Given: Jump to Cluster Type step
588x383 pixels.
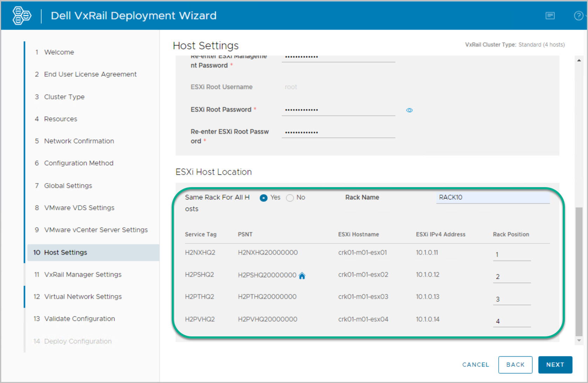Looking at the screenshot, I should [64, 97].
